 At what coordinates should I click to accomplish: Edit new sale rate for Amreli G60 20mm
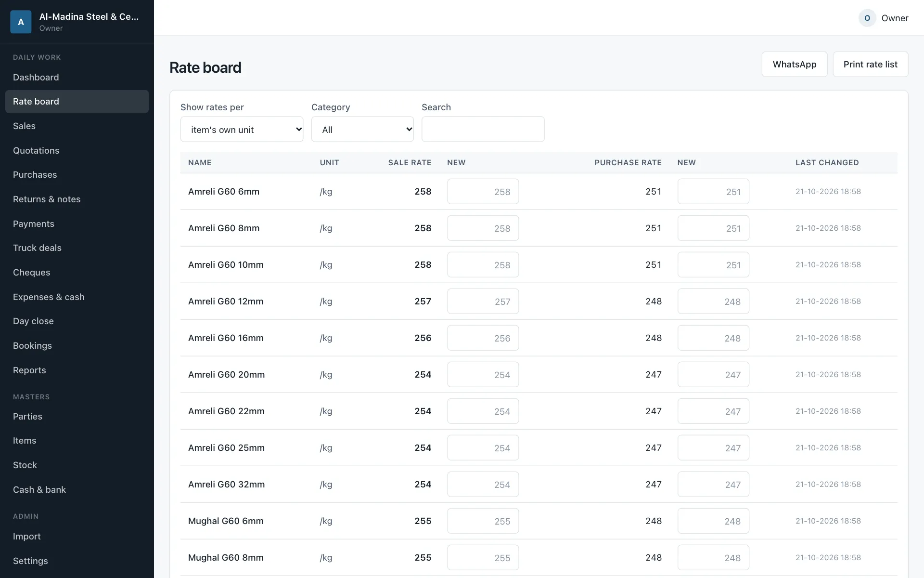(x=483, y=374)
